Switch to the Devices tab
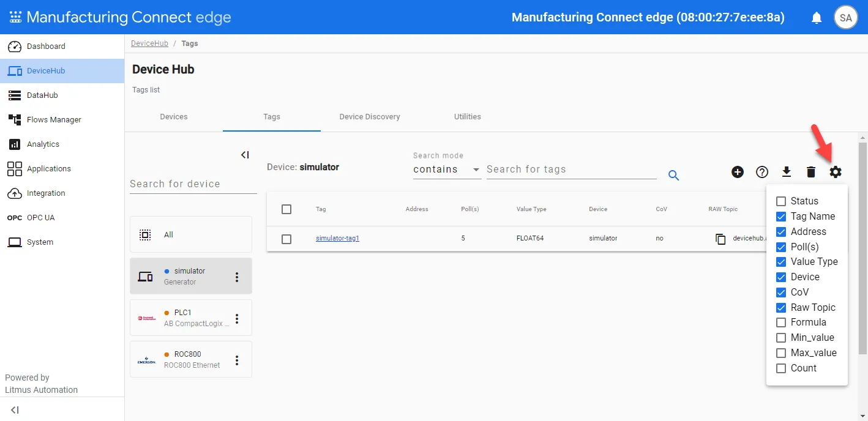Viewport: 868px width, 421px height. pos(174,117)
